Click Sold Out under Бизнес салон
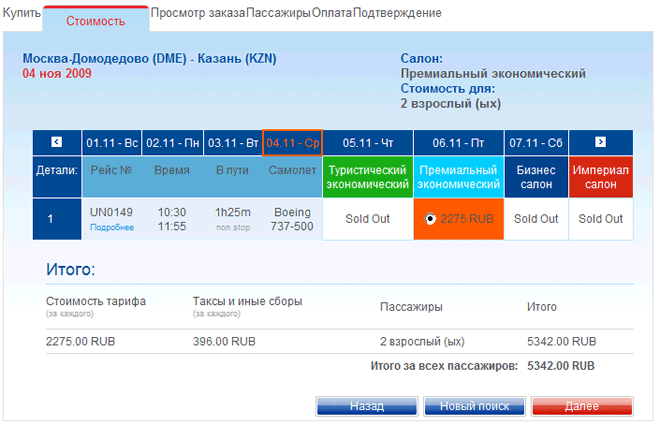This screenshot has height=425, width=660. [536, 219]
